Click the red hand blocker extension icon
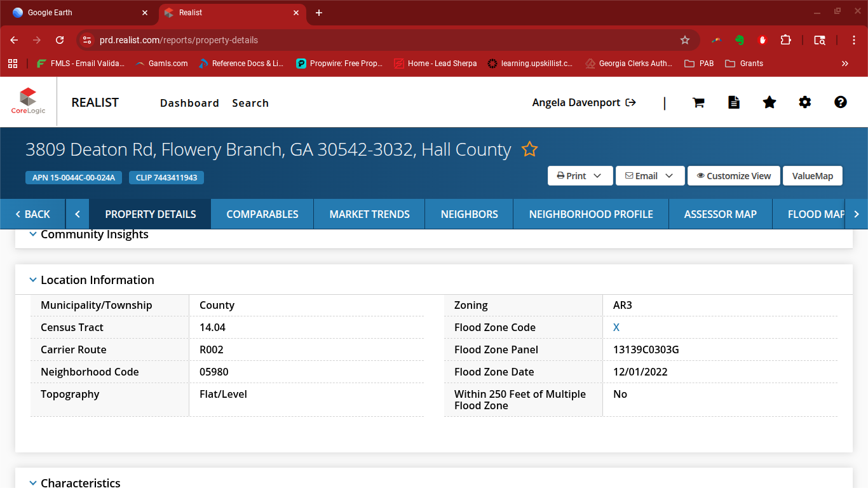 click(763, 40)
